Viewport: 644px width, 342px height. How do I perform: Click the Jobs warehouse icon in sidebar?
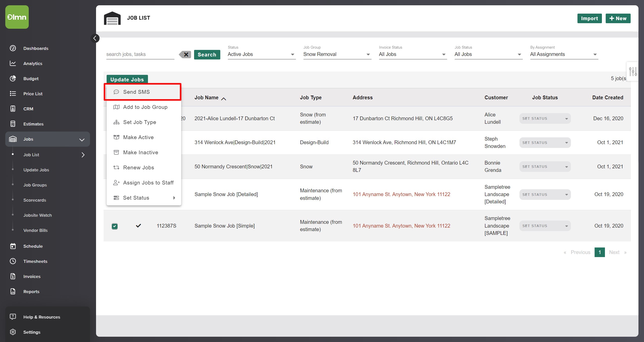tap(13, 139)
